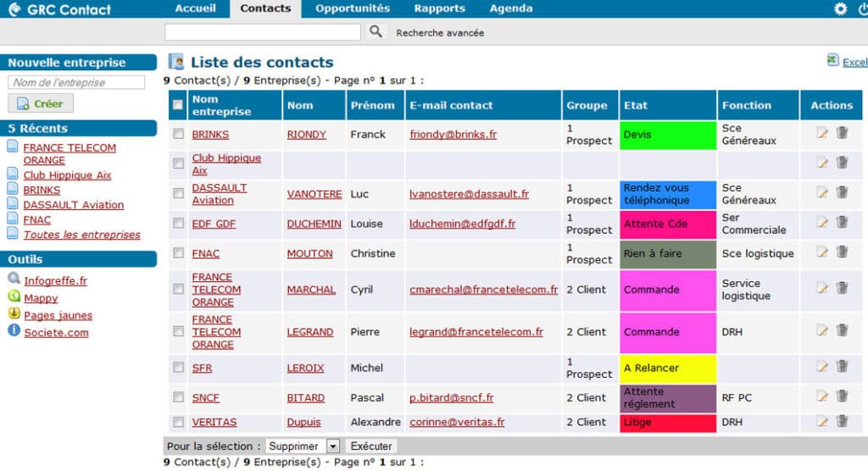Delete the LEGRAND Pierre row
This screenshot has height=471, width=868.
tap(842, 330)
